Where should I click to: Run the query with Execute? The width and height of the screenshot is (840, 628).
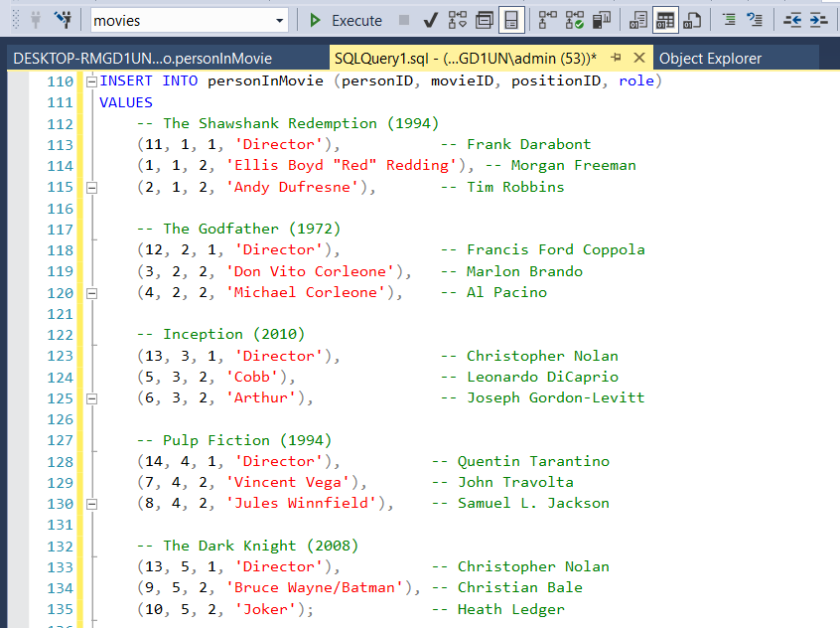point(347,21)
